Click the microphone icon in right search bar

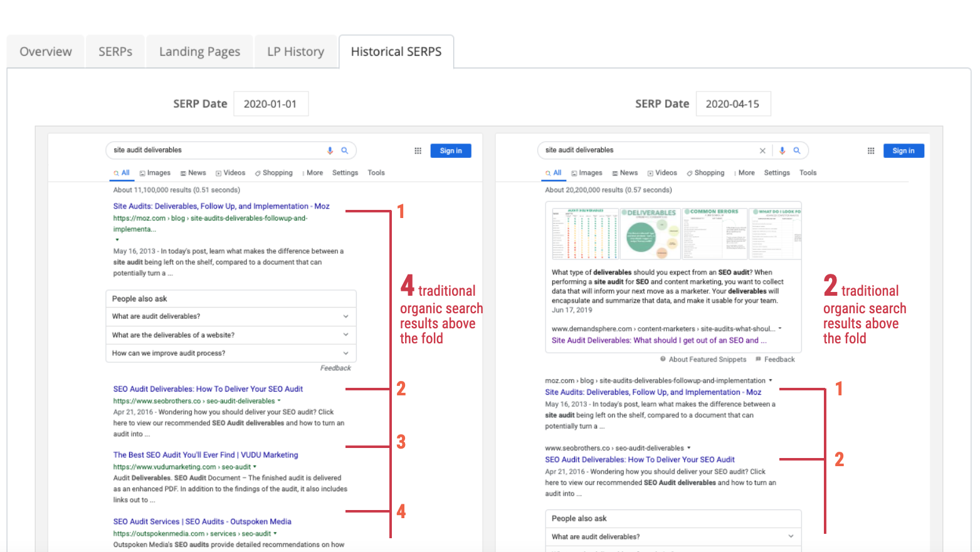pyautogui.click(x=782, y=150)
